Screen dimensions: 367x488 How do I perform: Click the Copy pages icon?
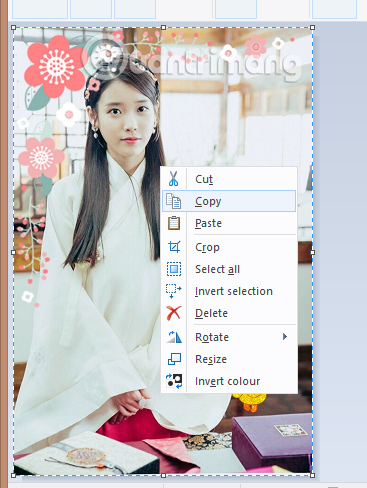coord(174,201)
